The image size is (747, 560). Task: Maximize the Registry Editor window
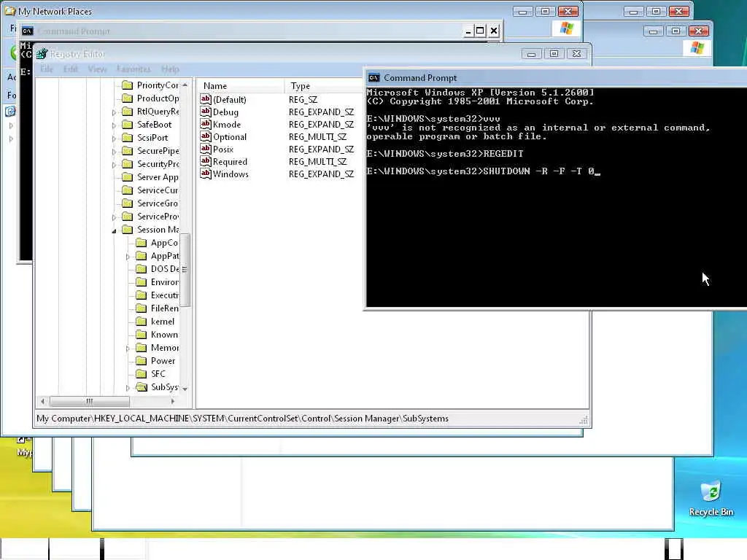(554, 54)
